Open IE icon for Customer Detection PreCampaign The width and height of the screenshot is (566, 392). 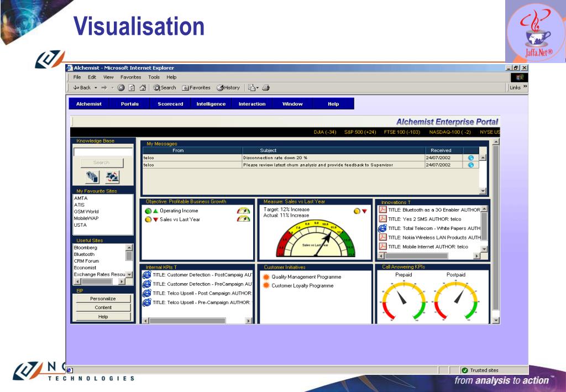pyautogui.click(x=146, y=284)
